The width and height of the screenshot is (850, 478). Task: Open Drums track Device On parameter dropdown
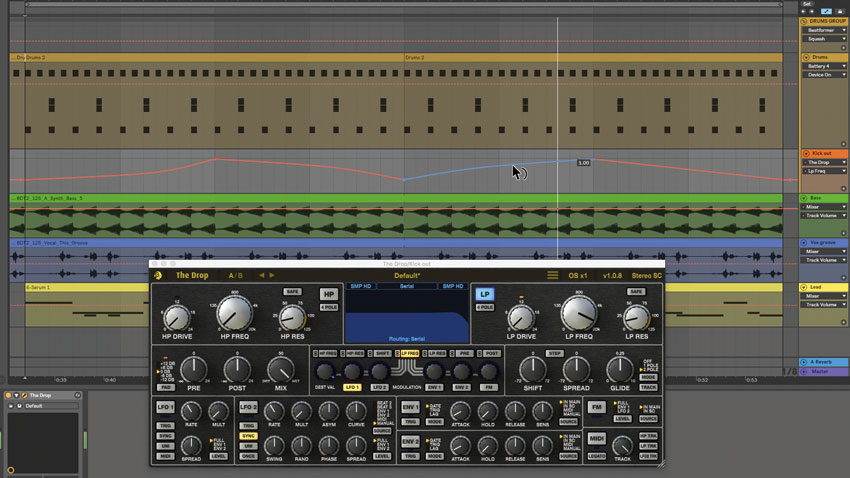(x=824, y=75)
